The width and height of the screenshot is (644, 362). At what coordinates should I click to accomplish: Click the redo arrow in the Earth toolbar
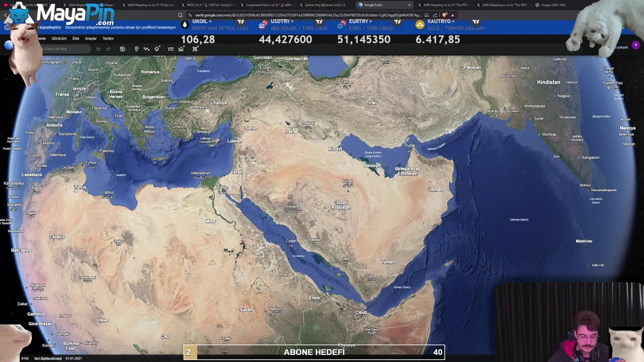pos(108,49)
